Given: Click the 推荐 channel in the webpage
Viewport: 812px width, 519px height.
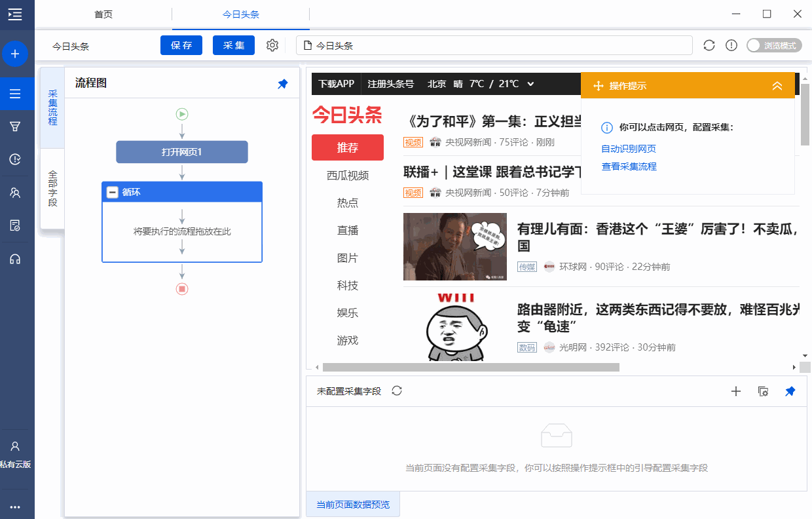Looking at the screenshot, I should 348,147.
